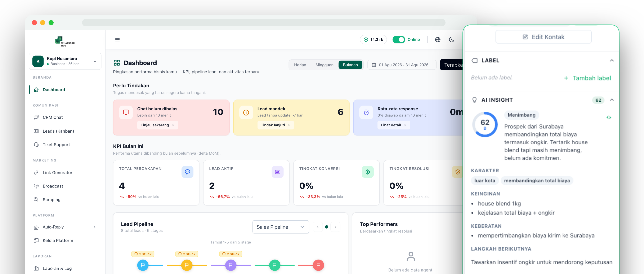Open the date range picker field
Image resolution: width=644 pixels, height=274 pixels.
[402, 65]
